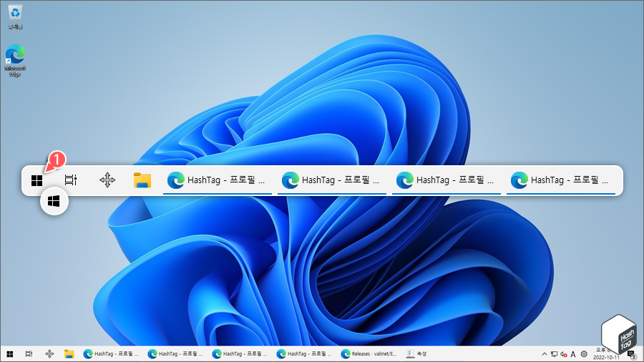Open the notification center with badge 3

click(x=632, y=354)
